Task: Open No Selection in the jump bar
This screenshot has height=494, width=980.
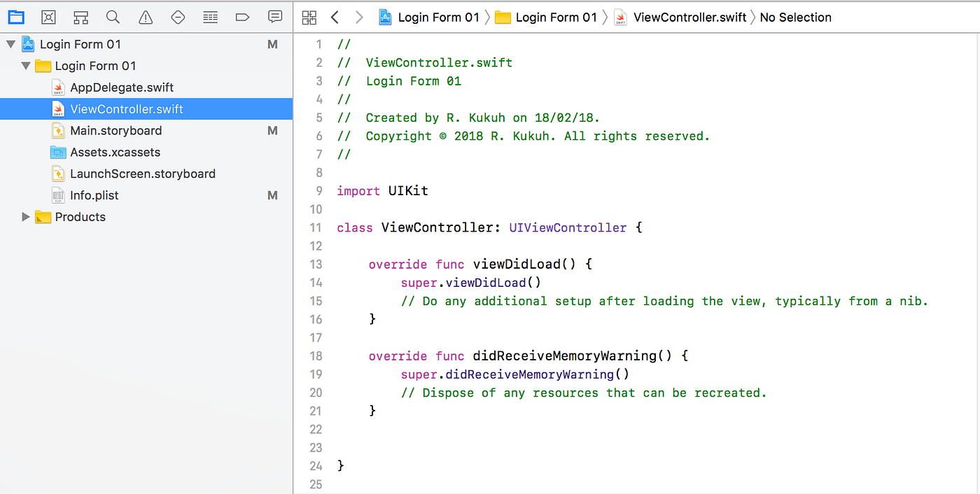Action: 795,17
